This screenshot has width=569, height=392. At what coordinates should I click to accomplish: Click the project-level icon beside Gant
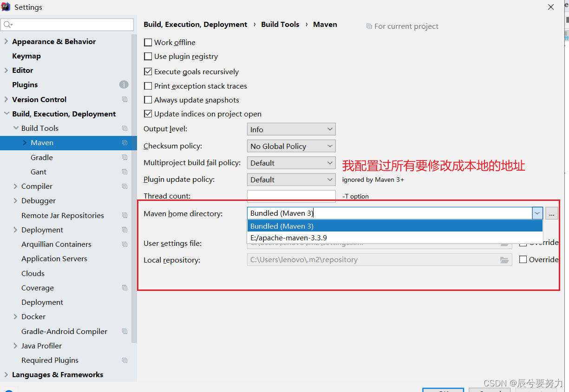click(x=124, y=172)
